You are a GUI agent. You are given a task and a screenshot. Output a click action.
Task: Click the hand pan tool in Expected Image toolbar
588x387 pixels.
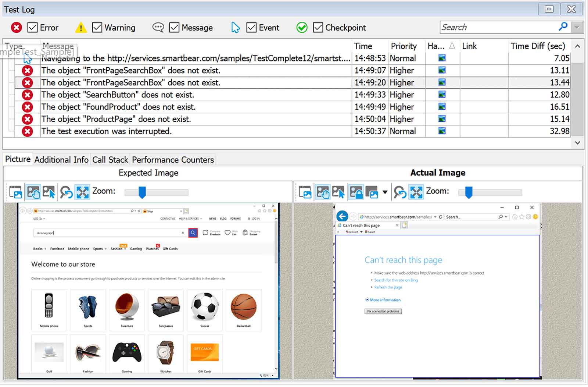point(33,192)
